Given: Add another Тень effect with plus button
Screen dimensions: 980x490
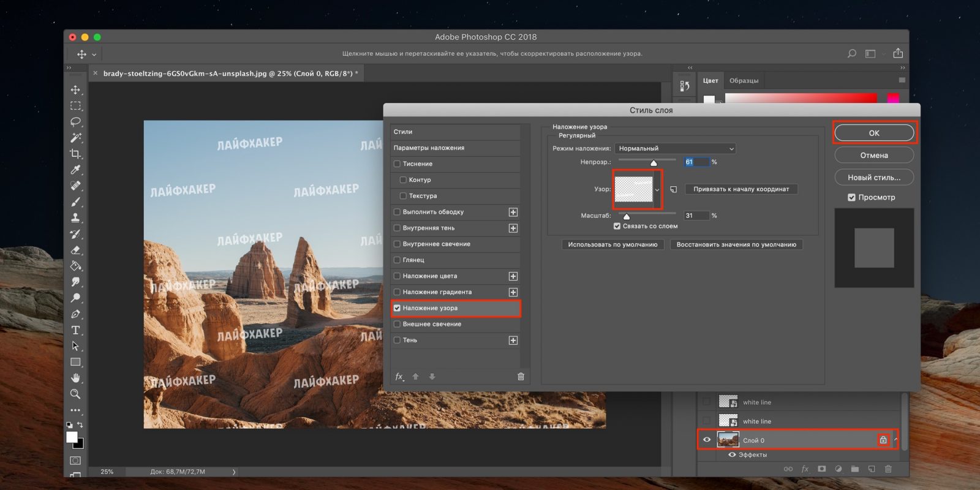Looking at the screenshot, I should pos(513,341).
